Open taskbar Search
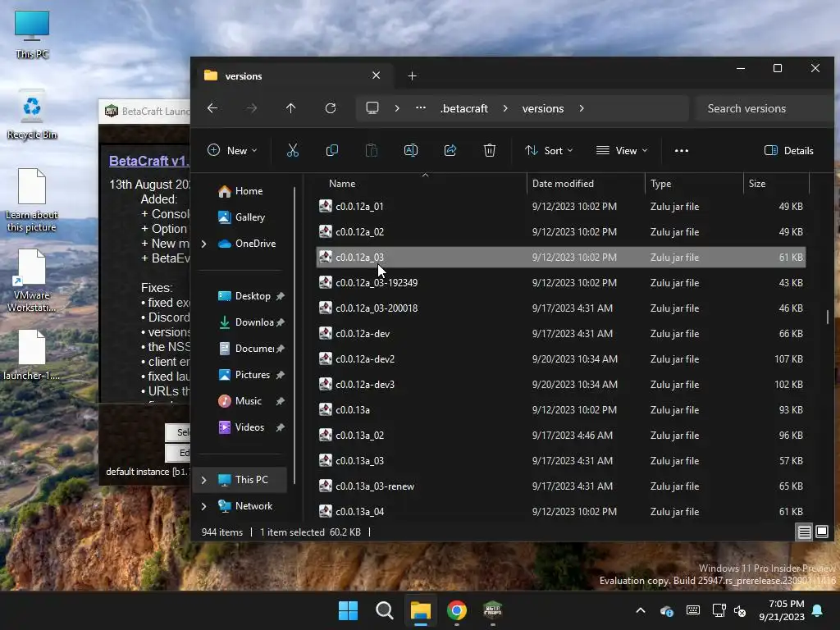 [384, 610]
